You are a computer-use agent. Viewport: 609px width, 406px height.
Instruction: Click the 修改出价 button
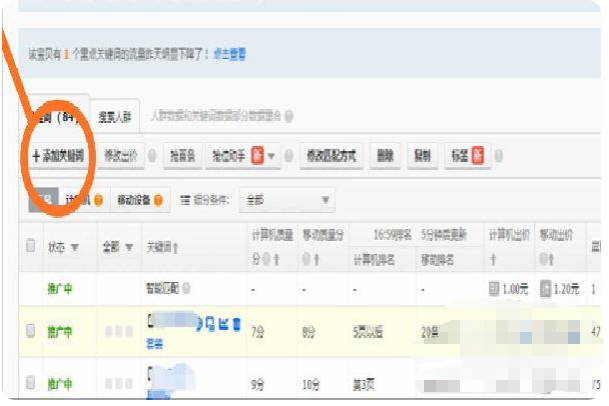(x=121, y=156)
